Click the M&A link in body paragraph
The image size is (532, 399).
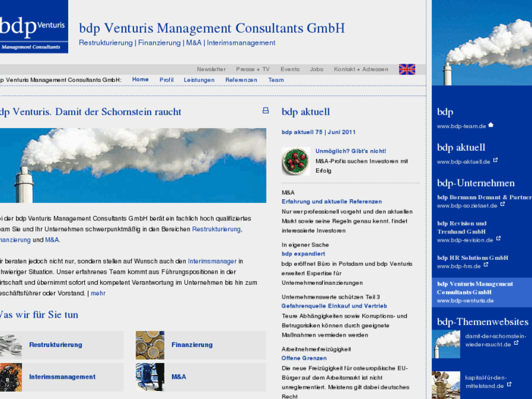coord(52,239)
